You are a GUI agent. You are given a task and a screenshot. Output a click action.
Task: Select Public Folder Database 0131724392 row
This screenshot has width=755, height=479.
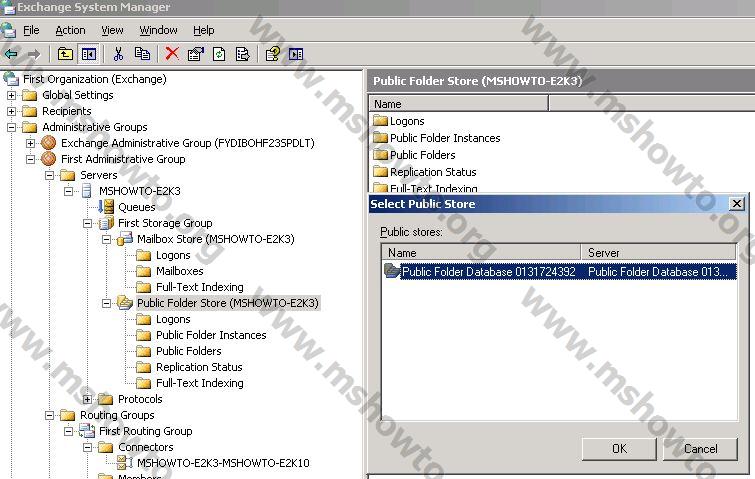560,272
